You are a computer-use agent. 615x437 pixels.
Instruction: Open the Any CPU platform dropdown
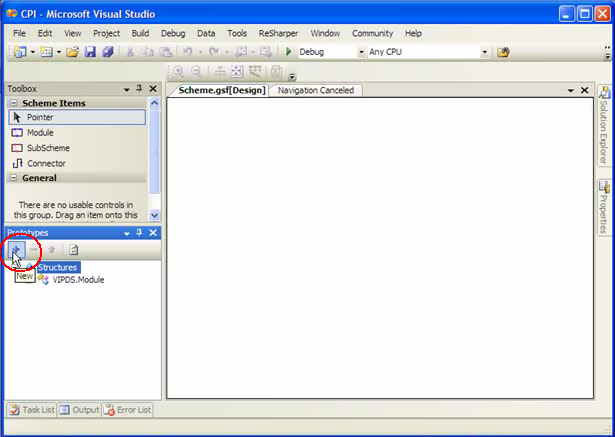pyautogui.click(x=485, y=52)
